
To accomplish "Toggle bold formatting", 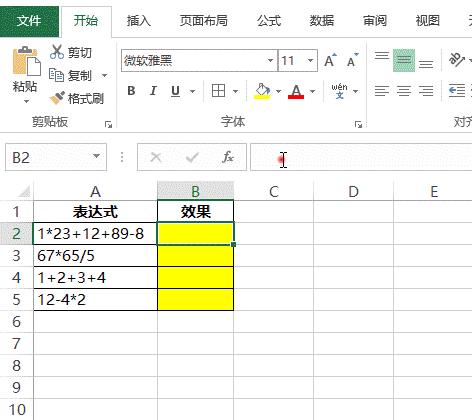I will coord(131,91).
